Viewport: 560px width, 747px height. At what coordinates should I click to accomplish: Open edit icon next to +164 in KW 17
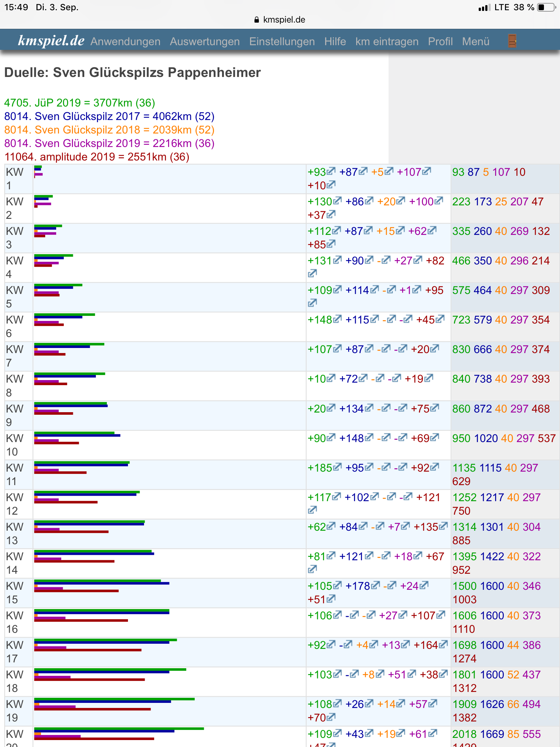(x=443, y=645)
